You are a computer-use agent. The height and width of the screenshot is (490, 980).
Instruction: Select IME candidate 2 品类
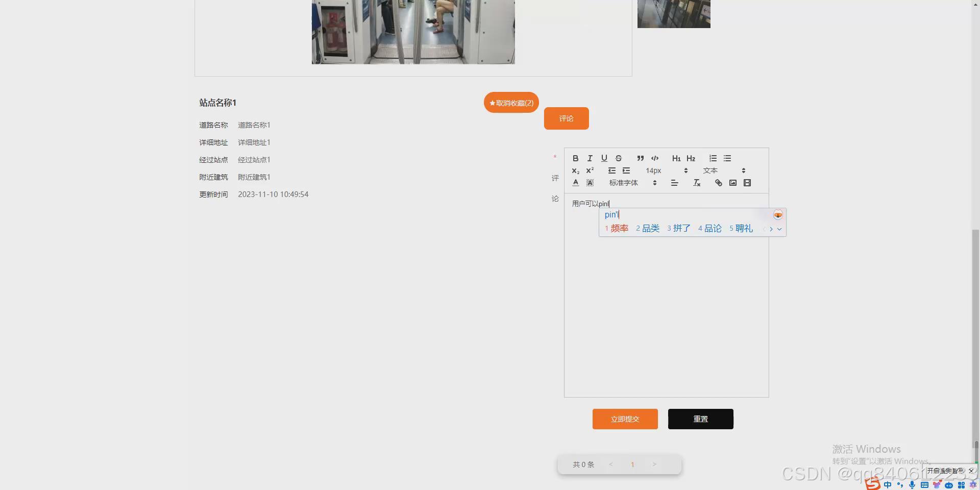[648, 229]
